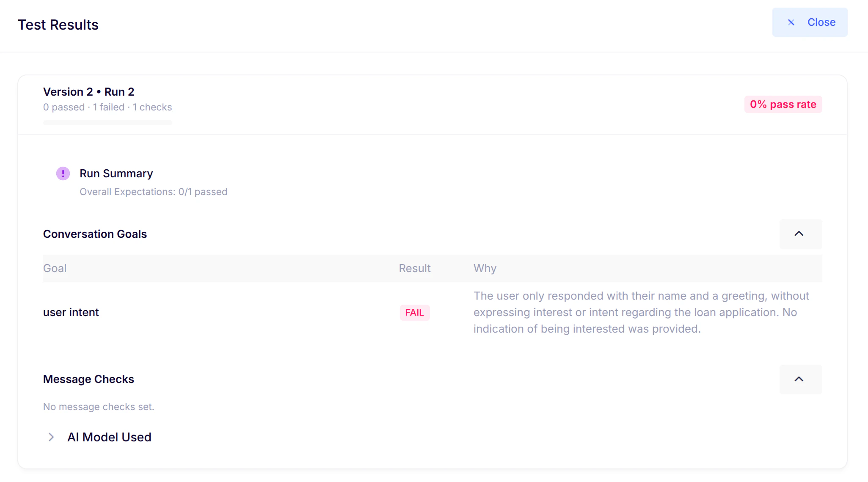Image resolution: width=868 pixels, height=482 pixels.
Task: Click the chevron icon next to Message Checks
Action: pyautogui.click(x=800, y=379)
